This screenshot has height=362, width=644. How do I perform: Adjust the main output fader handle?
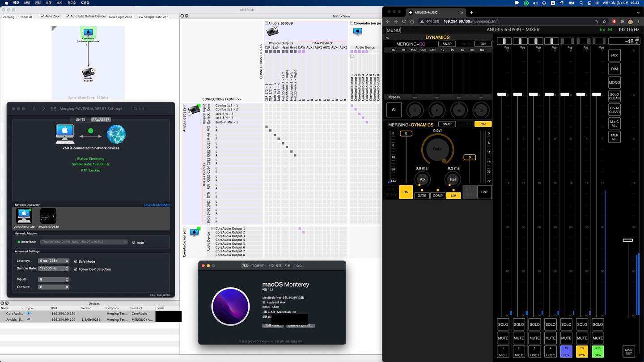[628, 240]
